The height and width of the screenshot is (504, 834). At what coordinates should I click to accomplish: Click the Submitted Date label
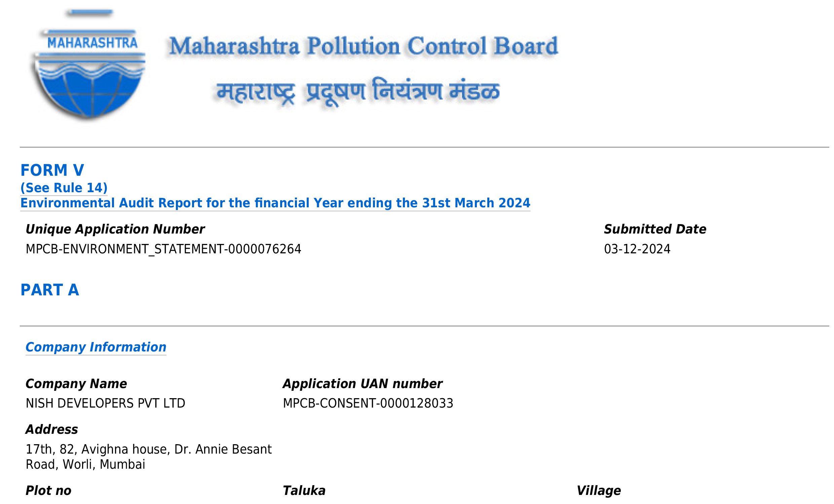[655, 229]
